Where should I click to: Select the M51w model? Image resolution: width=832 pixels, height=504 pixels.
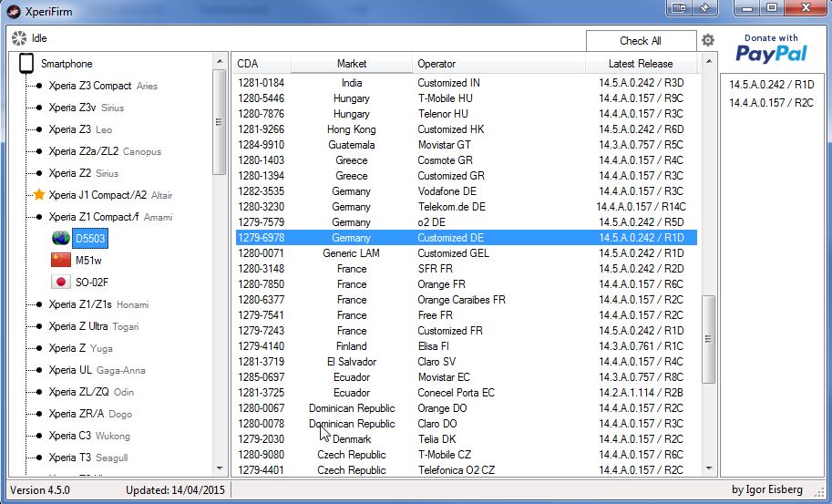[x=88, y=260]
